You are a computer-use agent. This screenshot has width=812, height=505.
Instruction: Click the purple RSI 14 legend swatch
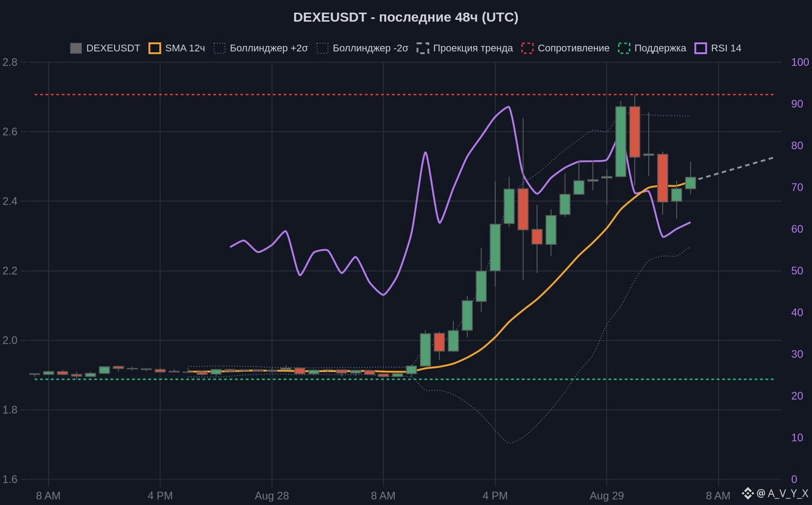tap(701, 48)
